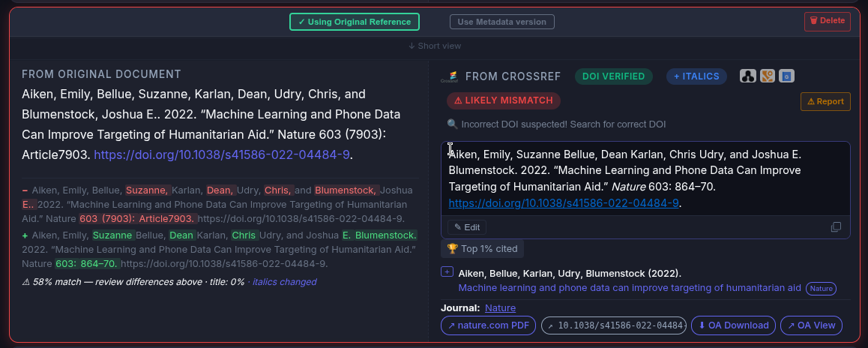Delete this reference entry
This screenshot has height=348, width=868.
(827, 20)
